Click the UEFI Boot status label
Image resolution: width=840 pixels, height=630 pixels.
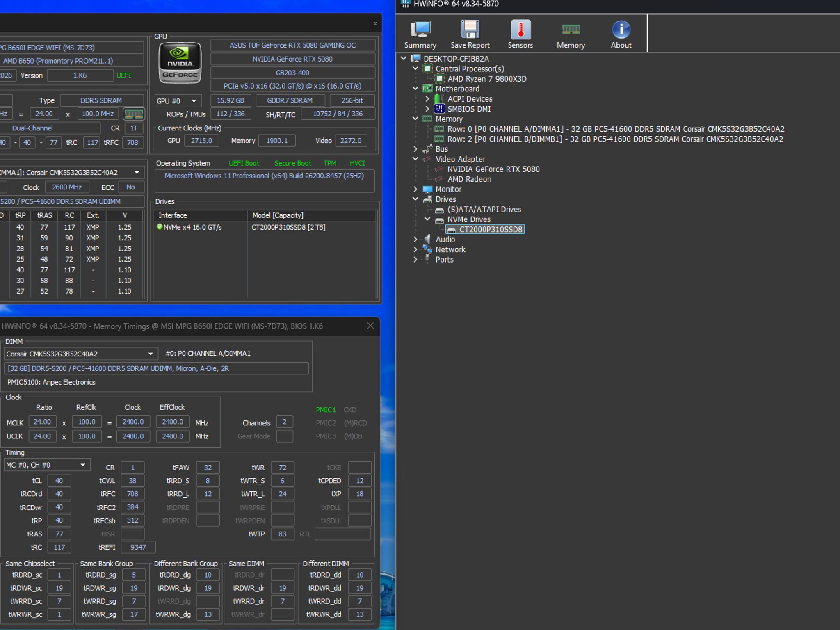click(244, 163)
